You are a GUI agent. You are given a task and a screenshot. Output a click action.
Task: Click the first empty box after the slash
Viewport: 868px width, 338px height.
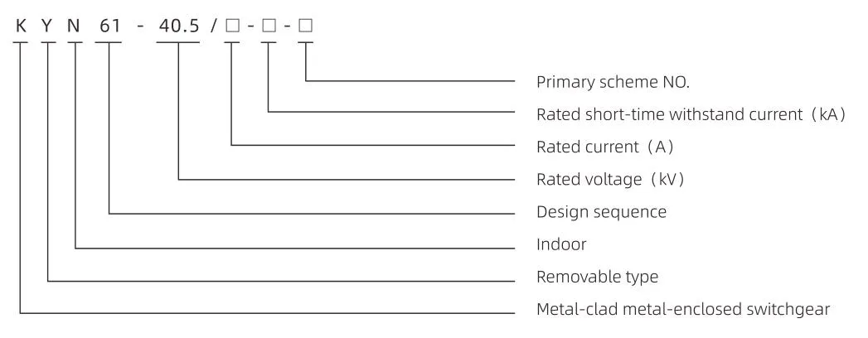click(232, 26)
